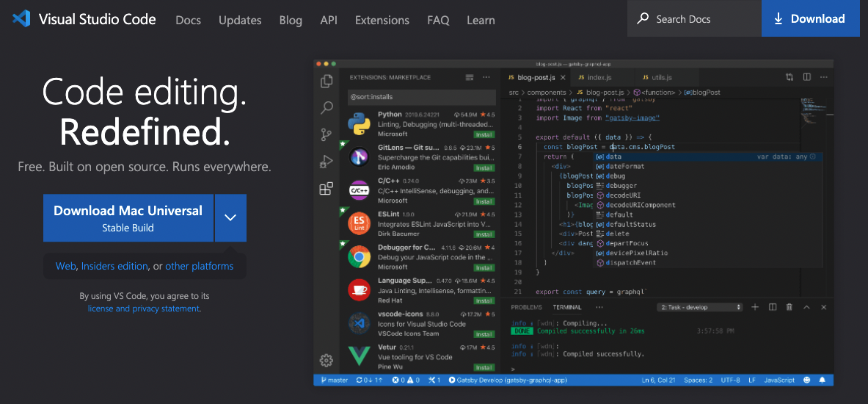The image size is (868, 404).
Task: Click the feedback smiley icon in status bar
Action: pos(806,380)
